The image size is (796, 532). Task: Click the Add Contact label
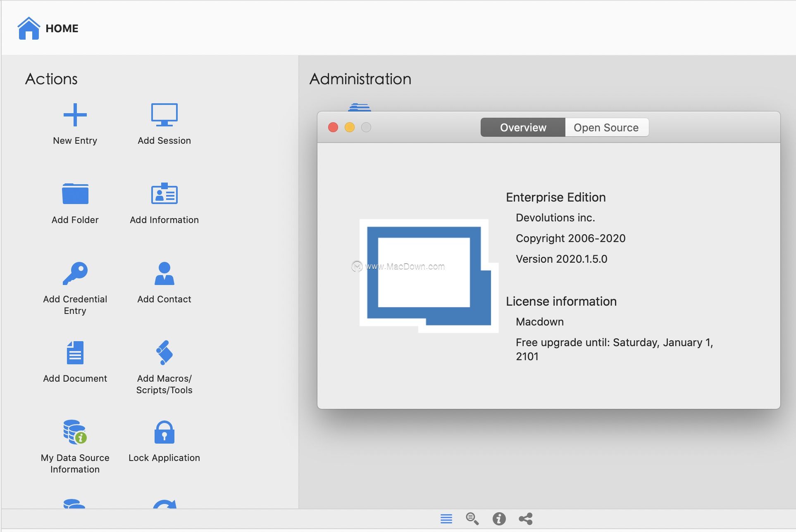coord(164,299)
